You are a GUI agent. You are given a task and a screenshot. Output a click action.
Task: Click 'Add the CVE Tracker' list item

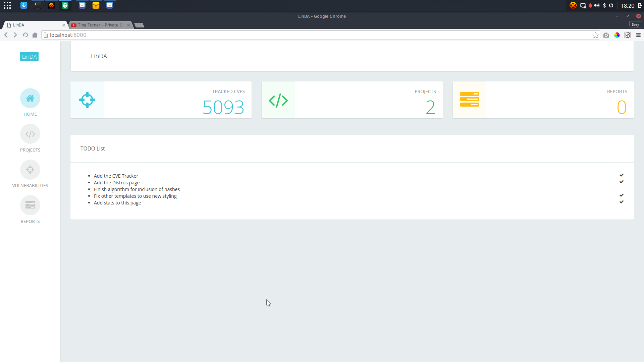coord(116,176)
